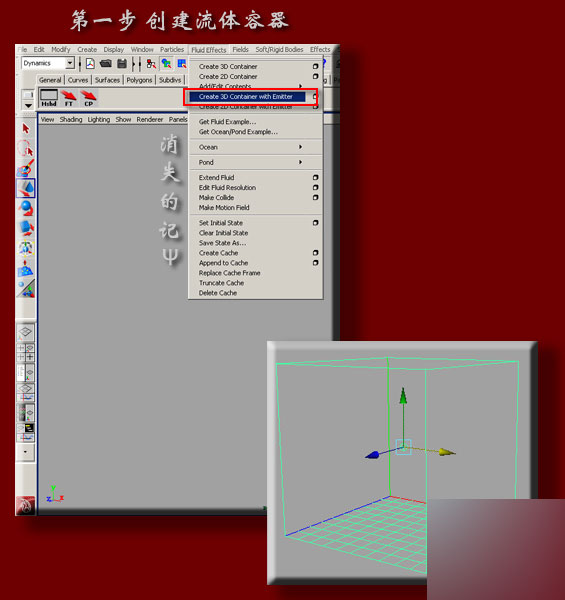Expand the Pond submenu
Image resolution: width=565 pixels, height=600 pixels.
301,162
